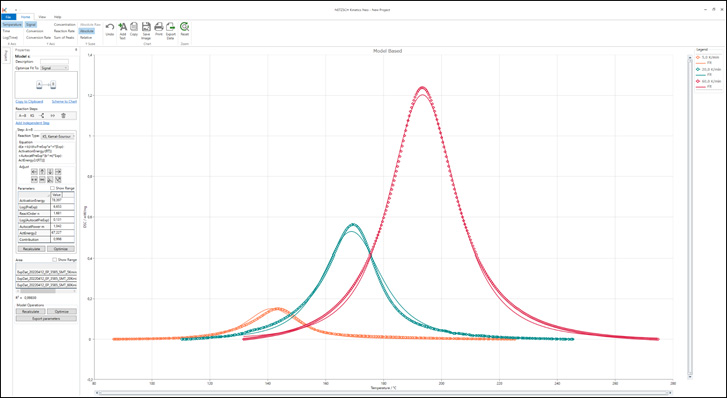Switch Y axis to Reaction Rate

pos(64,31)
